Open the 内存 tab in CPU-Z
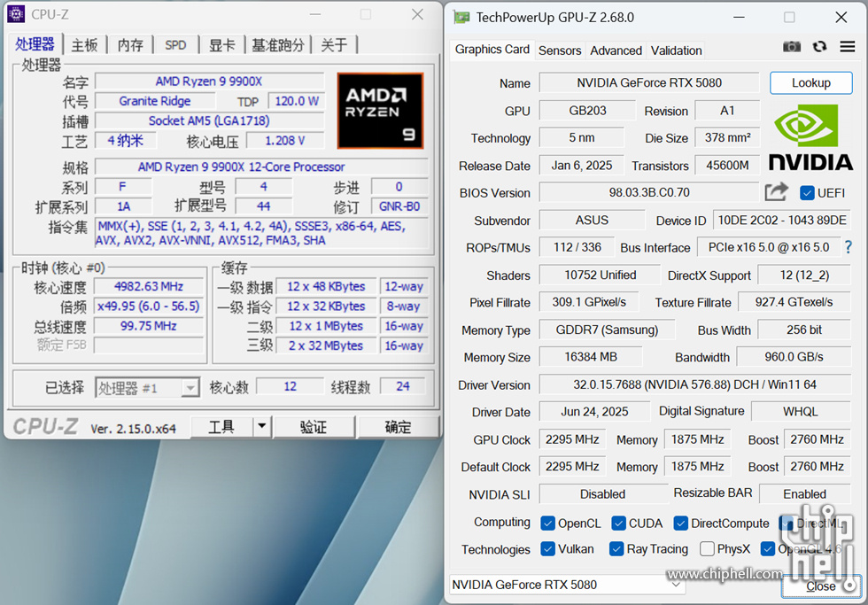Image resolution: width=868 pixels, height=605 pixels. pyautogui.click(x=130, y=45)
